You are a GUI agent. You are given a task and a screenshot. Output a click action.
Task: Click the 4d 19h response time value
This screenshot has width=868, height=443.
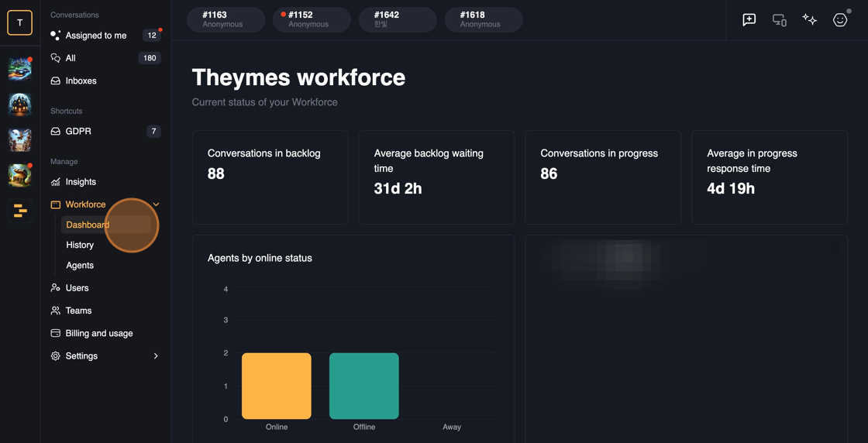[x=731, y=189]
